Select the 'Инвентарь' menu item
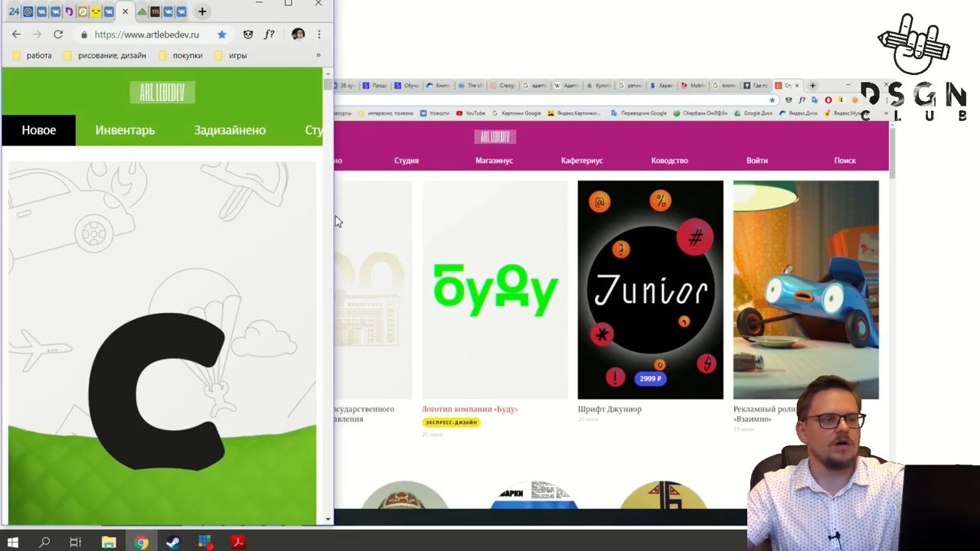 [125, 130]
